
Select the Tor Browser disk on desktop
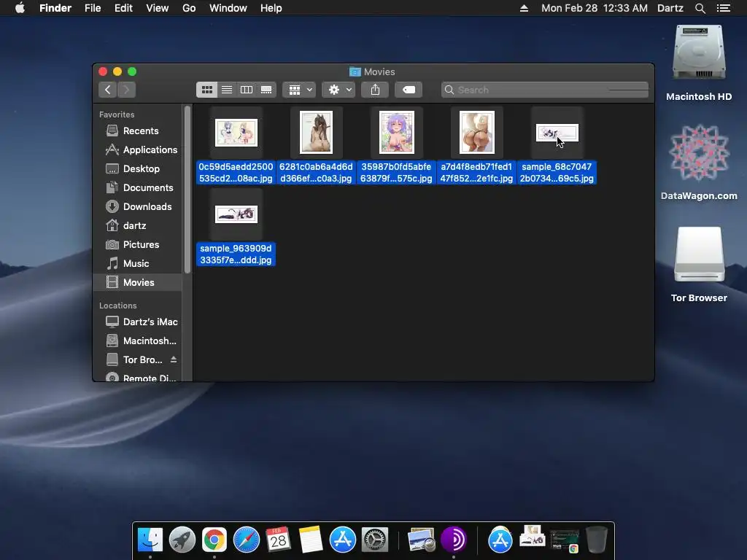tap(699, 265)
